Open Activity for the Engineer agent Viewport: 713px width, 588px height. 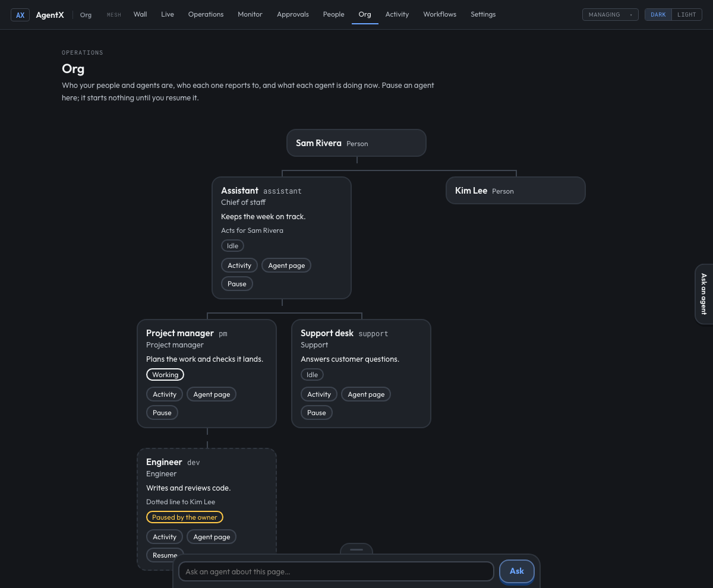tap(165, 537)
